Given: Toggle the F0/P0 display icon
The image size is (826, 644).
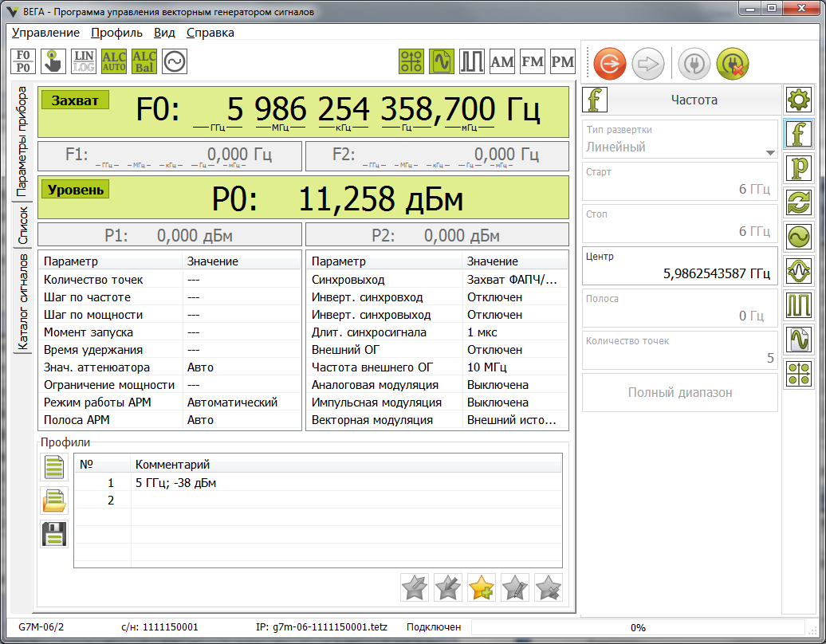Looking at the screenshot, I should pyautogui.click(x=23, y=61).
